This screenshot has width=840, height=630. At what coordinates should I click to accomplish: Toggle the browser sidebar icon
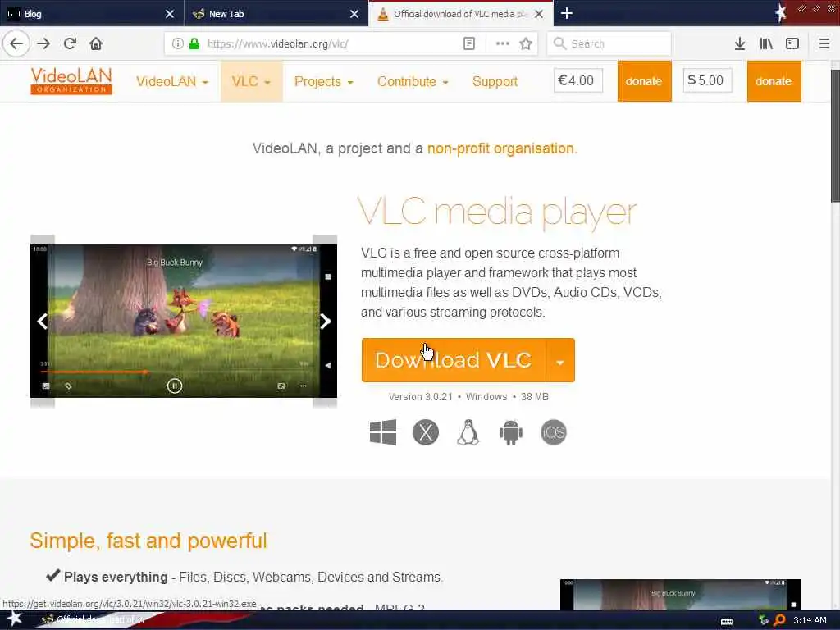tap(792, 43)
